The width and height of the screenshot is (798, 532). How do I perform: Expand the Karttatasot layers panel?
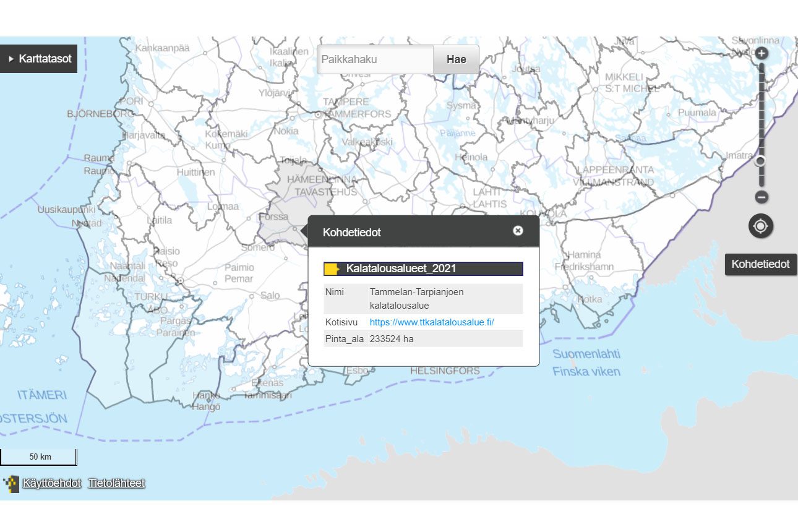tap(38, 59)
